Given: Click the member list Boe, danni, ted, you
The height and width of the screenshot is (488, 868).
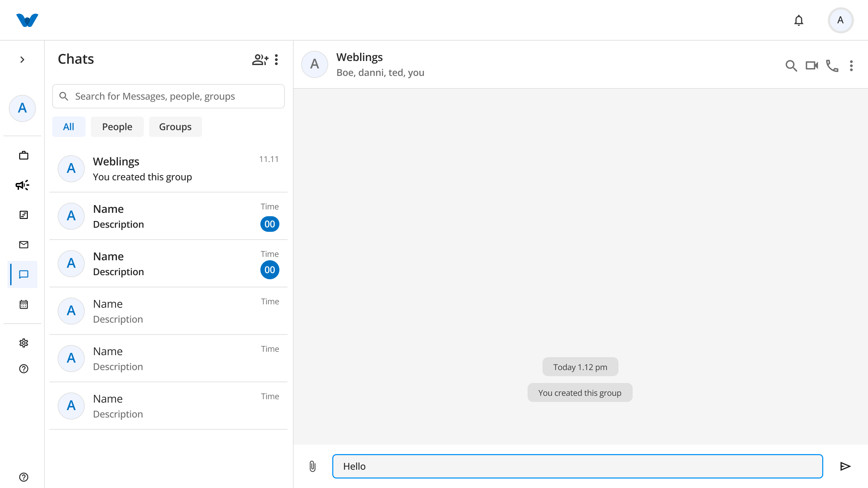Looking at the screenshot, I should (x=380, y=73).
